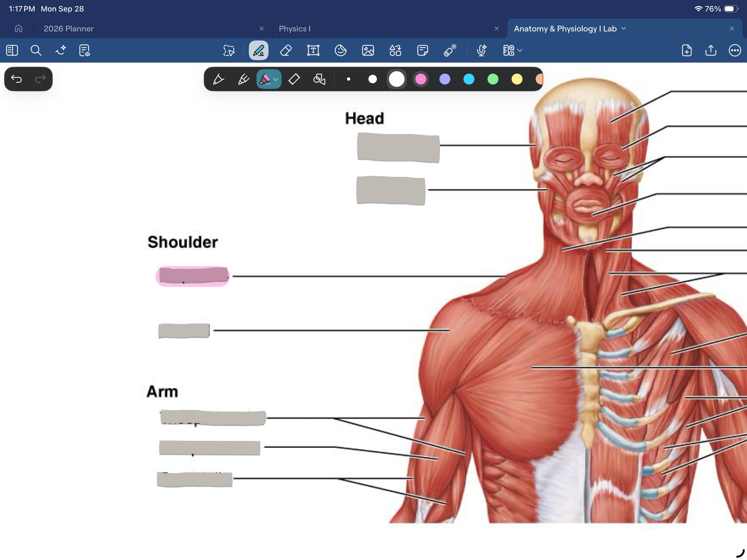Viewport: 747px width, 560px height.
Task: Choose the fountain pen style
Action: pos(218,79)
